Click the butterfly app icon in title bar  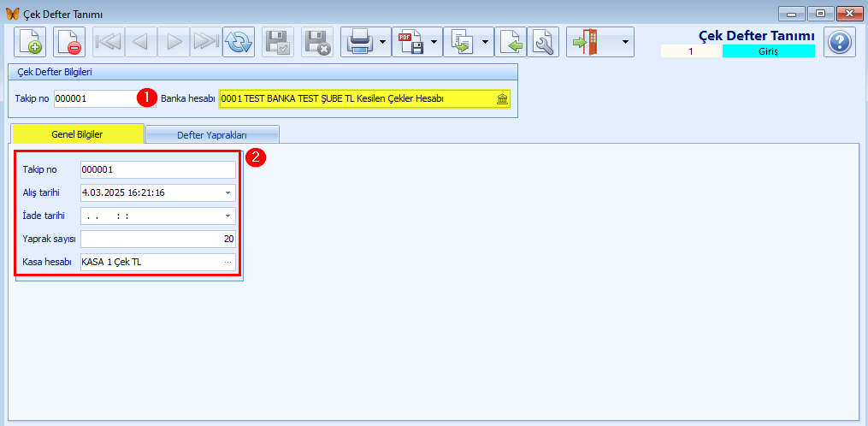12,14
